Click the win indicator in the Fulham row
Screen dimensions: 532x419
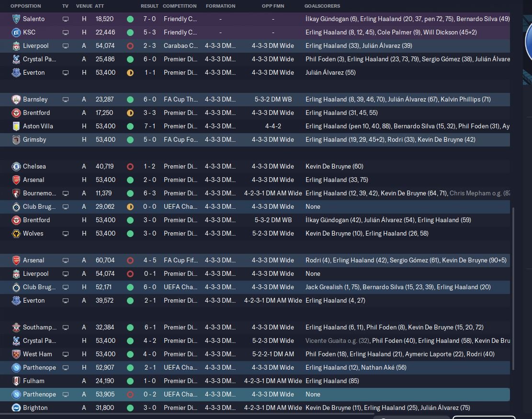130,381
